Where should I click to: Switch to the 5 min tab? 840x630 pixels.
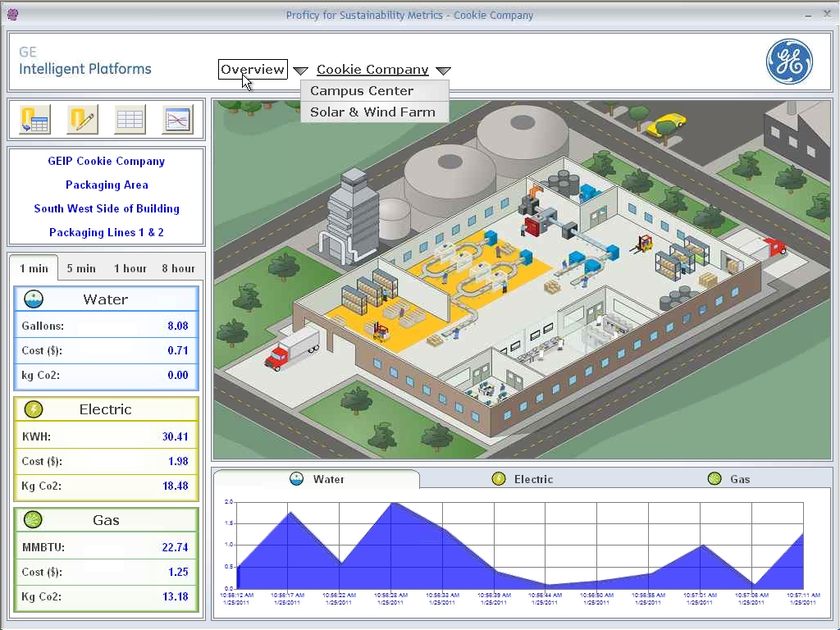[81, 268]
